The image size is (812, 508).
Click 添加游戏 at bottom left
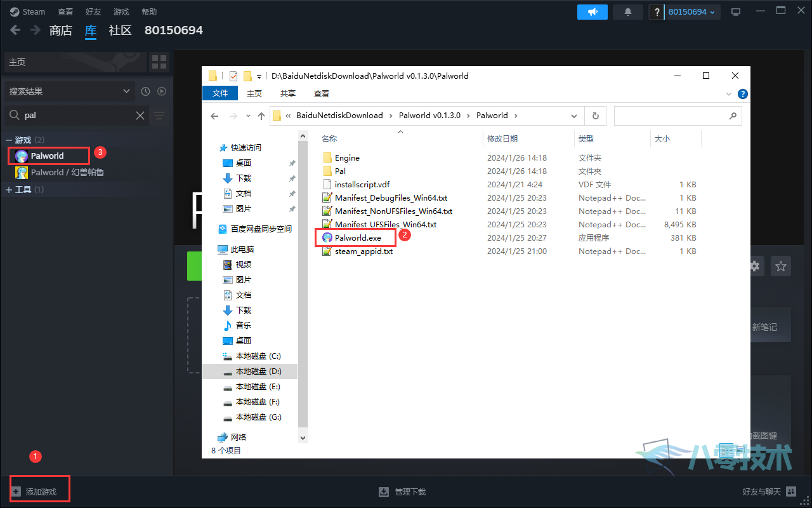(x=34, y=491)
